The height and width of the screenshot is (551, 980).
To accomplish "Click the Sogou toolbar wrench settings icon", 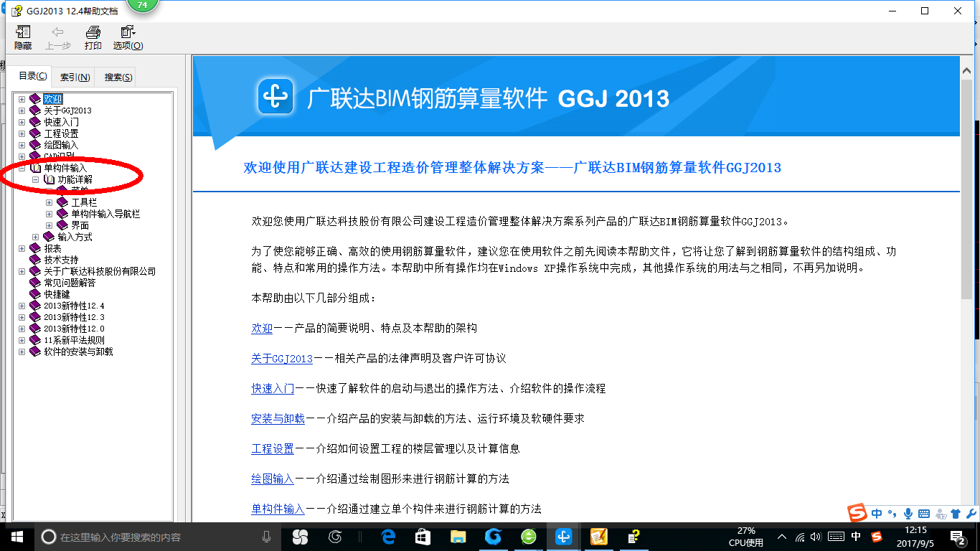I will [971, 514].
